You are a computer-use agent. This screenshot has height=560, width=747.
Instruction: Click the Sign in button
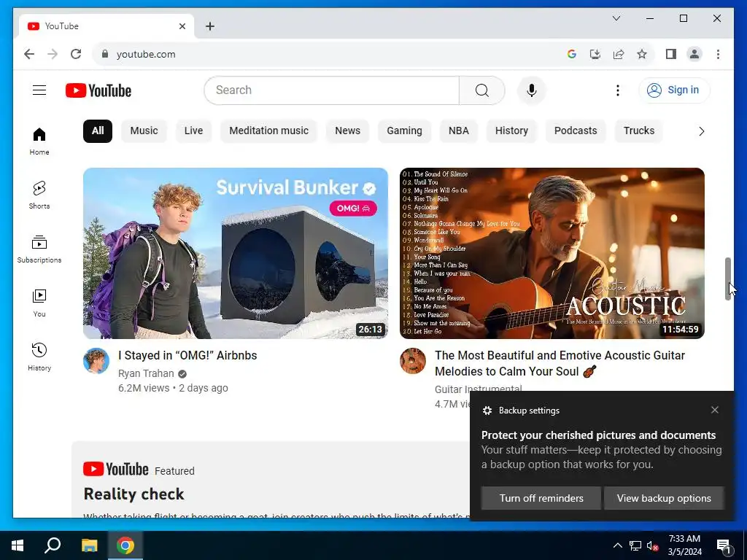point(674,90)
